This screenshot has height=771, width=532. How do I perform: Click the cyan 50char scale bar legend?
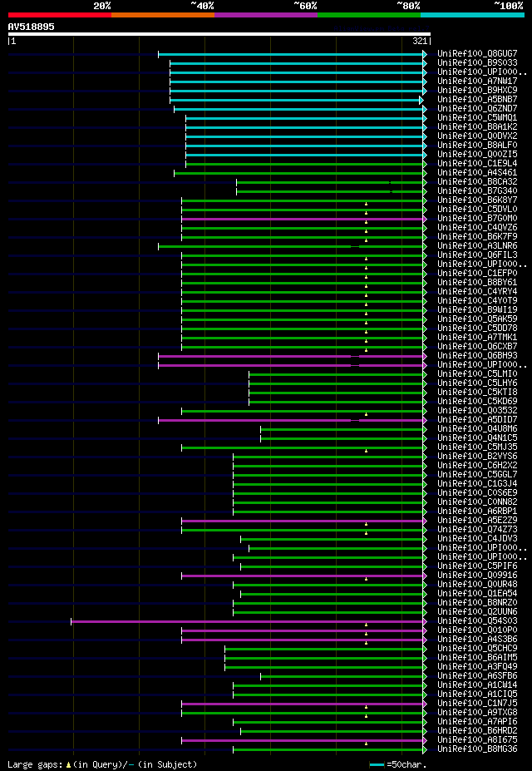click(377, 764)
